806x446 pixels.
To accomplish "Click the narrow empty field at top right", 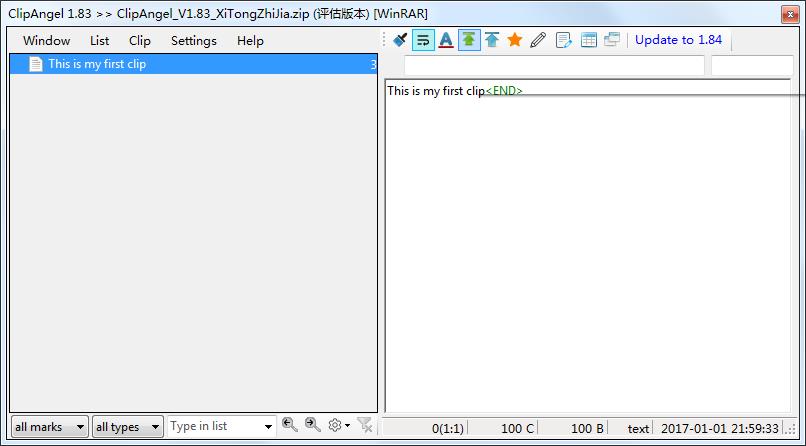I will (753, 66).
